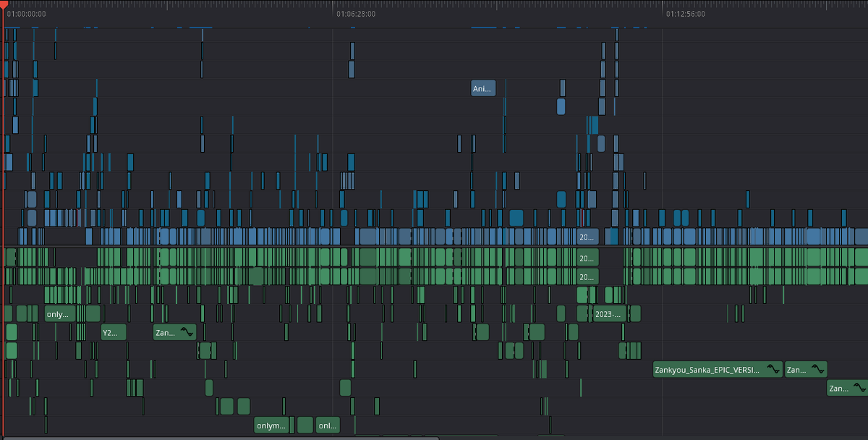Select the 'Ani...' video clip
Image resolution: width=868 pixels, height=440 pixels.
tap(483, 88)
